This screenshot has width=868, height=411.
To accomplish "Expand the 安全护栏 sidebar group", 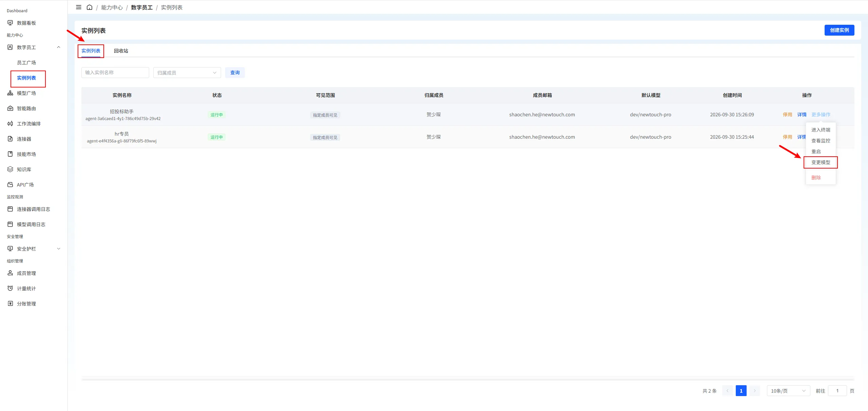I will click(59, 249).
